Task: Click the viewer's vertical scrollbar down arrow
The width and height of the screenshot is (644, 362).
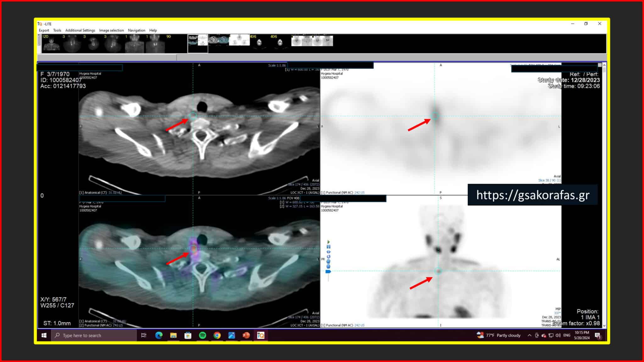Action: 604,326
